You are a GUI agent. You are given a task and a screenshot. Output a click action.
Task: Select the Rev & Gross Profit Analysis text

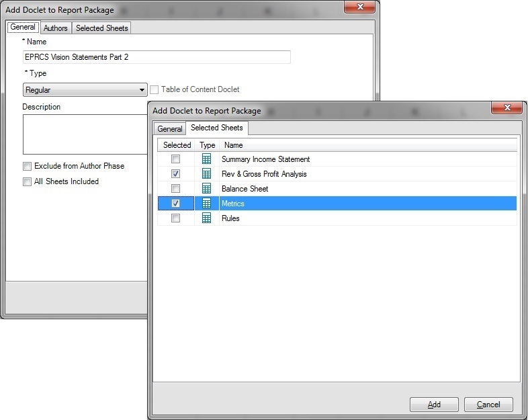pyautogui.click(x=264, y=174)
